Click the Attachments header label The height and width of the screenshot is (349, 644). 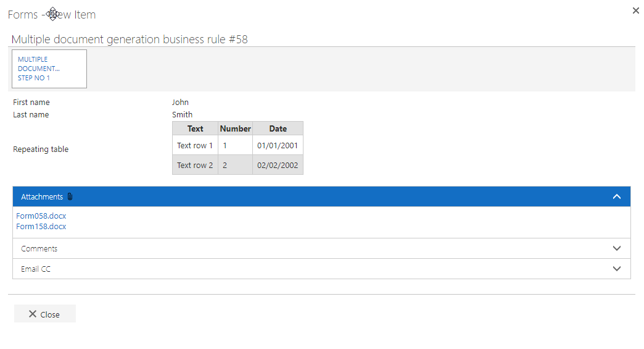click(42, 197)
